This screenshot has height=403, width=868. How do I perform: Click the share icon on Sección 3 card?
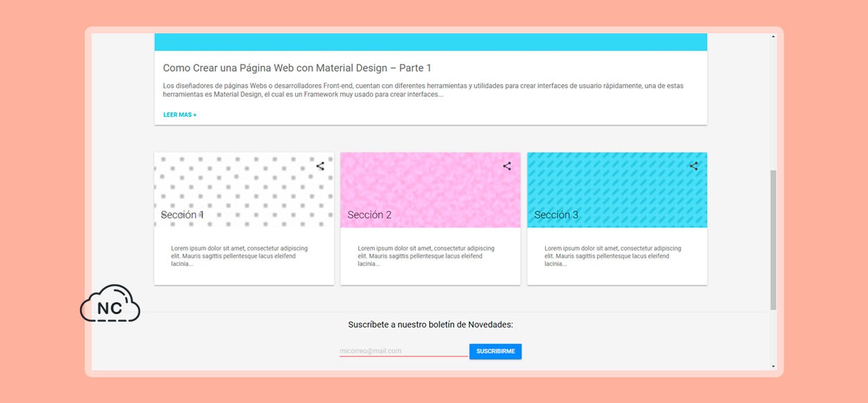(693, 166)
